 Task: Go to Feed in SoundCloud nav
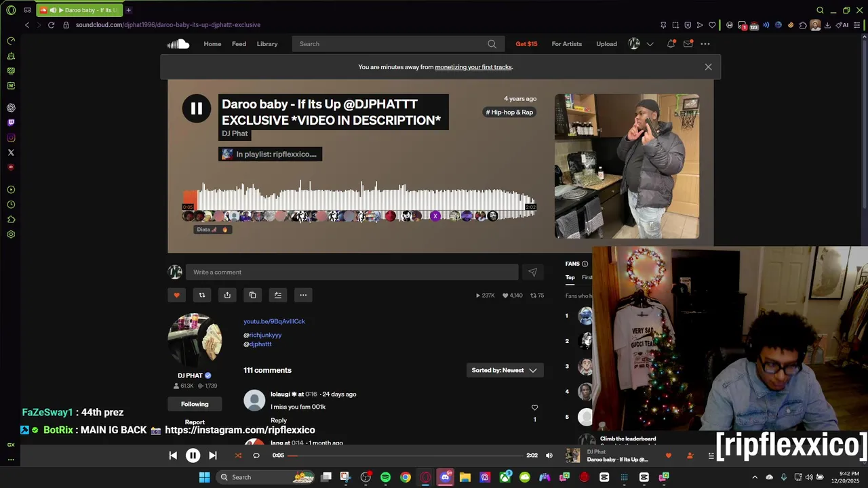click(x=239, y=44)
